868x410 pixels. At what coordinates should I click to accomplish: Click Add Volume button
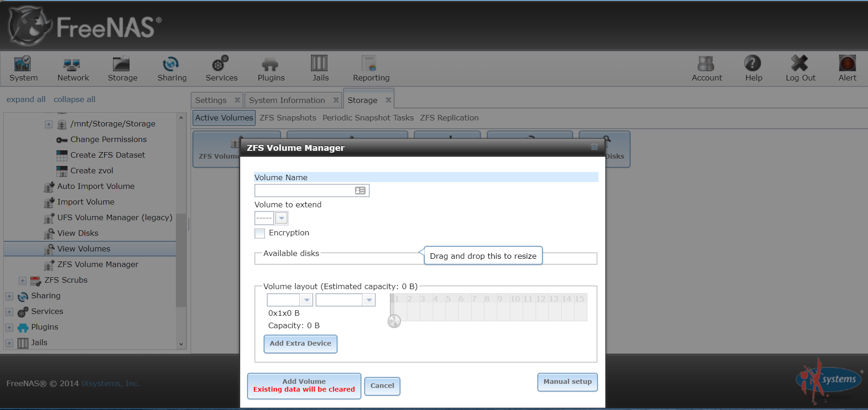[304, 386]
